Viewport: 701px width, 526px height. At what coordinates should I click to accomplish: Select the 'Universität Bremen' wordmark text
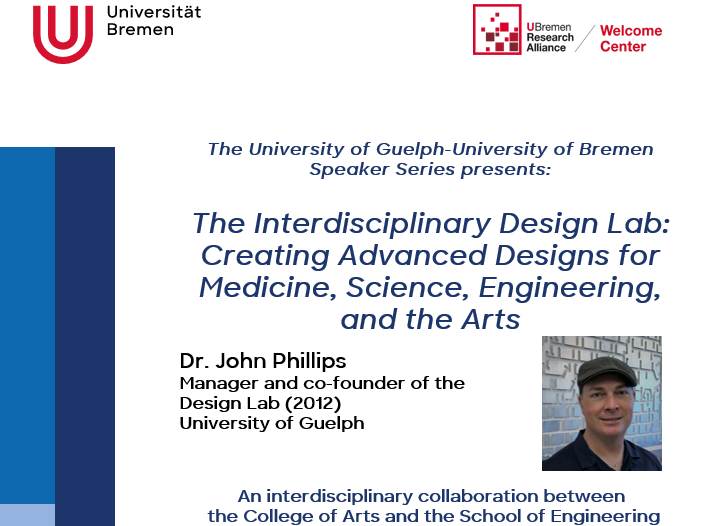[152, 20]
